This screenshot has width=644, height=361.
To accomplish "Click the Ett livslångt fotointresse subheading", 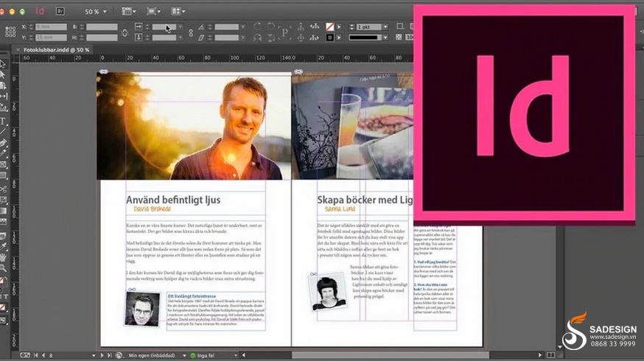I will tap(192, 295).
